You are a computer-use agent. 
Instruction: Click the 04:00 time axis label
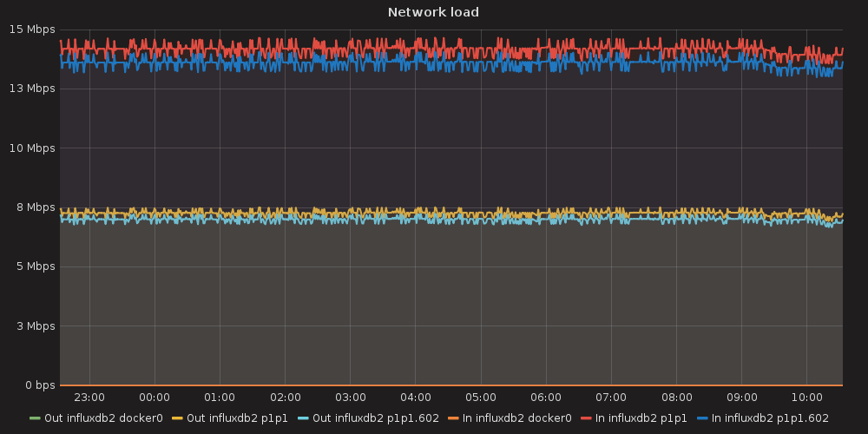point(415,398)
